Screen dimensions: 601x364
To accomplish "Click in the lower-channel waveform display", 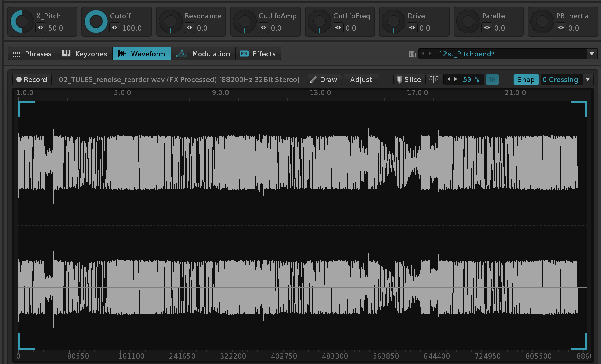I will pyautogui.click(x=302, y=287).
